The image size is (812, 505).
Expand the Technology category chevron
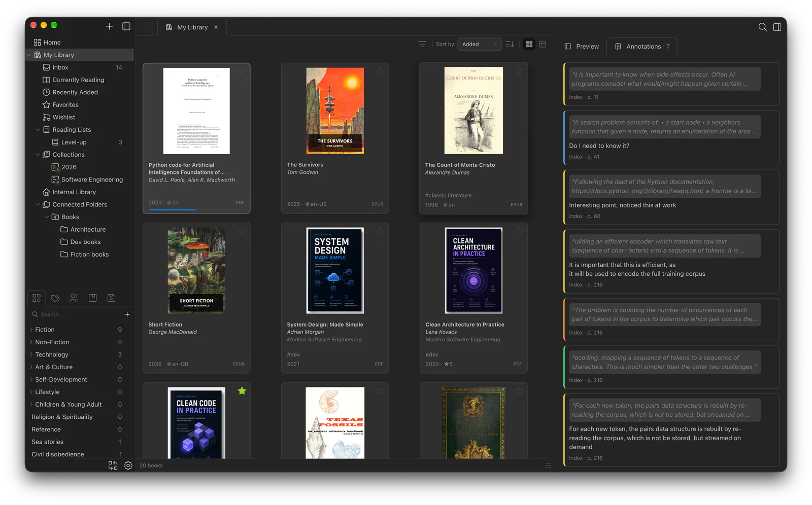click(x=31, y=354)
